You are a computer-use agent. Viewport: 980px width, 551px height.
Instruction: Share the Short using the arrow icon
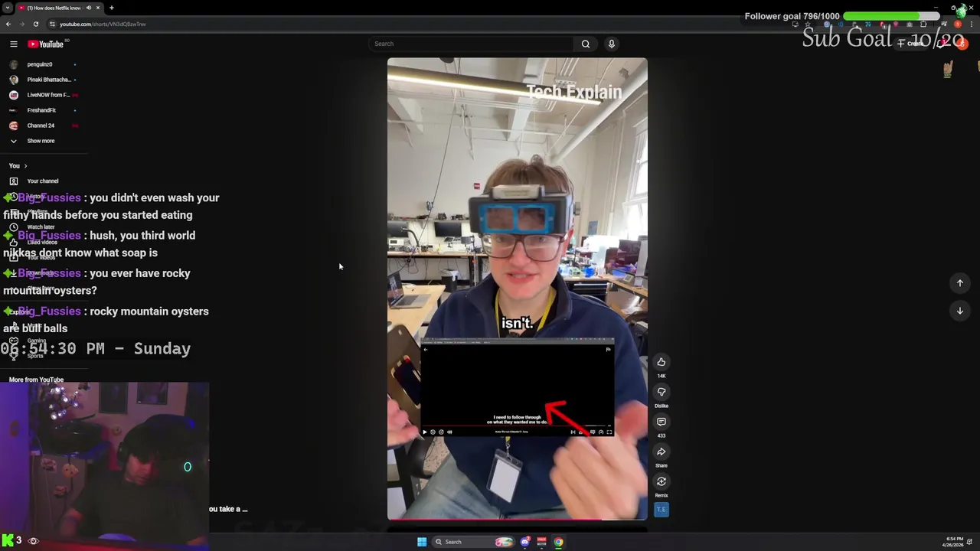pos(661,452)
